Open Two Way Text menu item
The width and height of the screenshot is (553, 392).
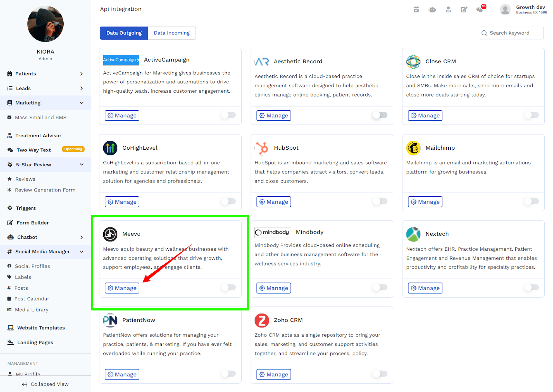pos(34,150)
